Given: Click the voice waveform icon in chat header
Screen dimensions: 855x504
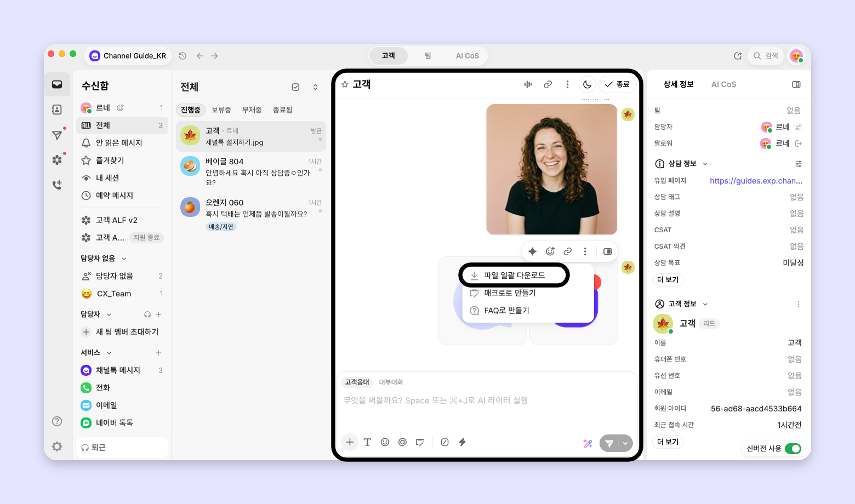Looking at the screenshot, I should pos(528,84).
